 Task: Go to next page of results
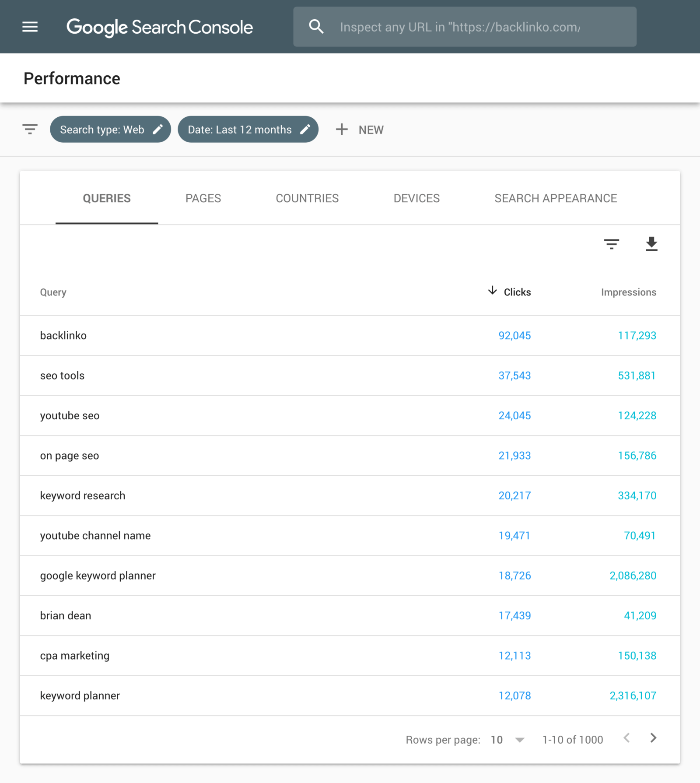(653, 738)
